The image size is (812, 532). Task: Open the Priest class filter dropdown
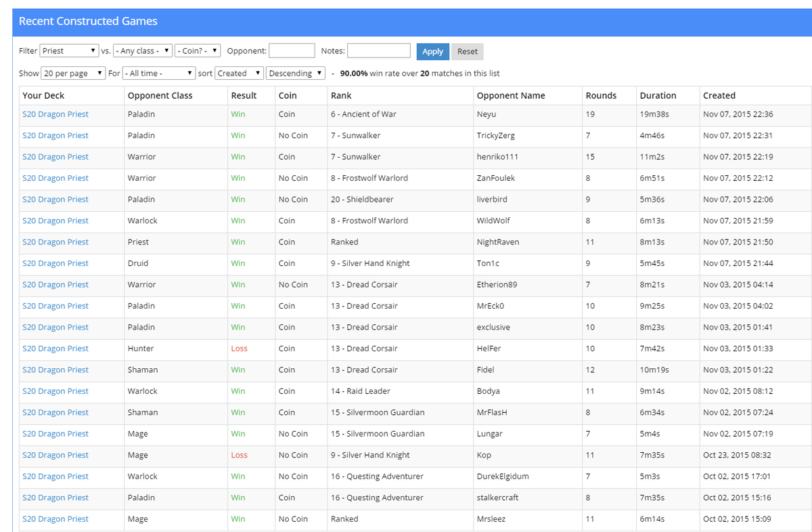tap(70, 51)
